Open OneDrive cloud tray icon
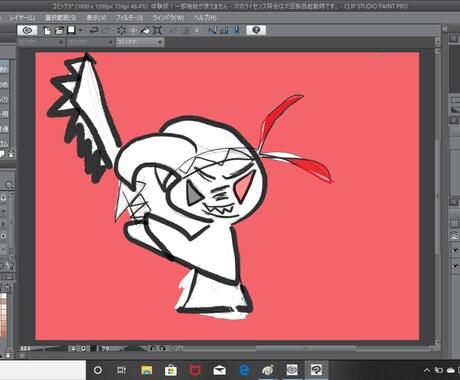This screenshot has width=460, height=380. (451, 370)
